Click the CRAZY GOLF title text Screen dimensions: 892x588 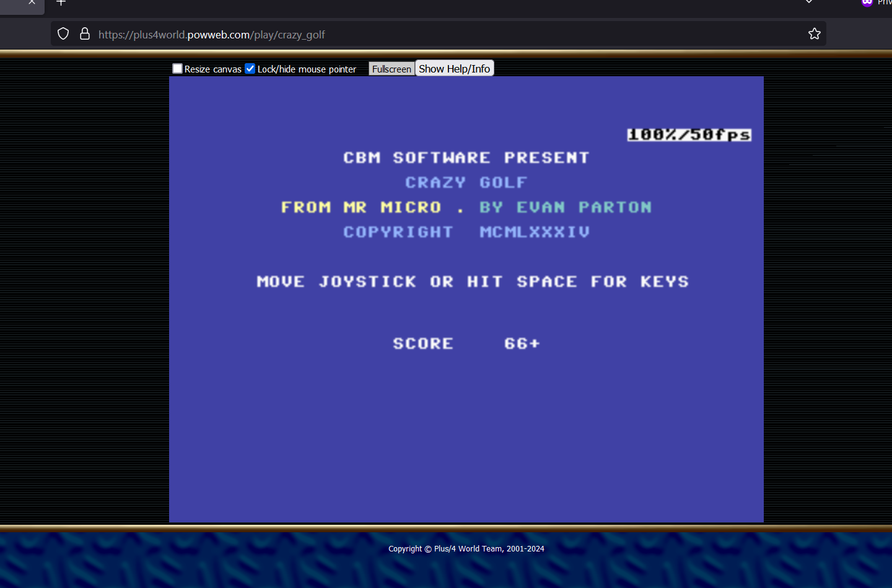(466, 183)
